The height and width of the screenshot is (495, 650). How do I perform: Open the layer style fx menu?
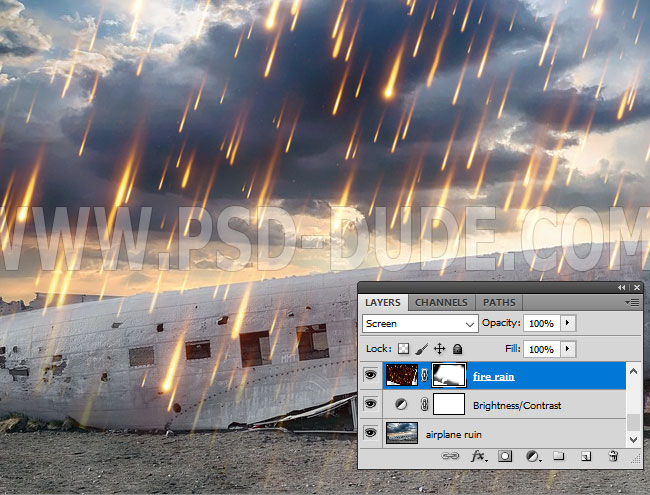(478, 456)
